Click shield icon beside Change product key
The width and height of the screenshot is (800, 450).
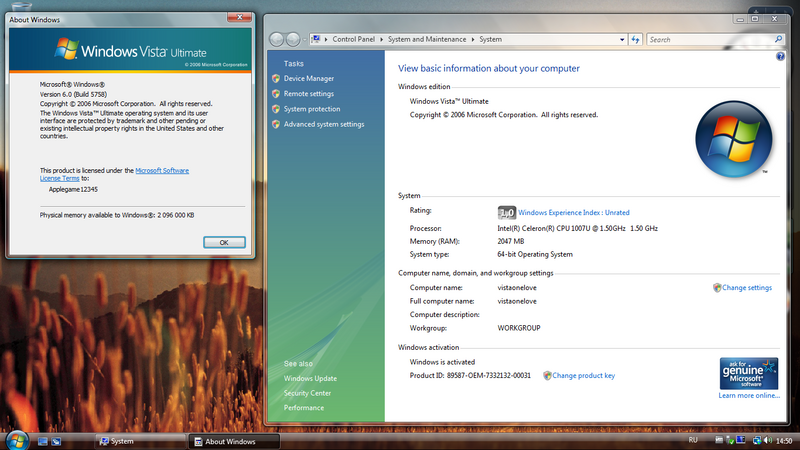click(547, 376)
